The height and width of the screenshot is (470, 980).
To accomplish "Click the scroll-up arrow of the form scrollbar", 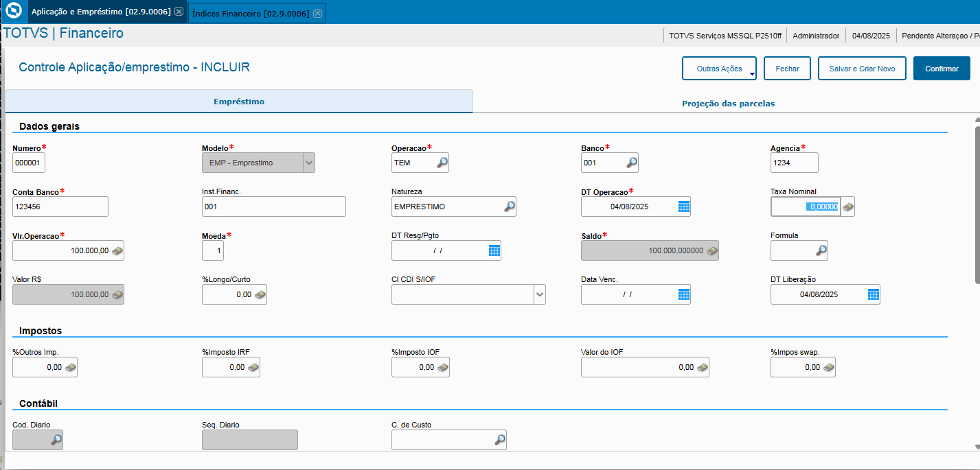I will point(977,119).
